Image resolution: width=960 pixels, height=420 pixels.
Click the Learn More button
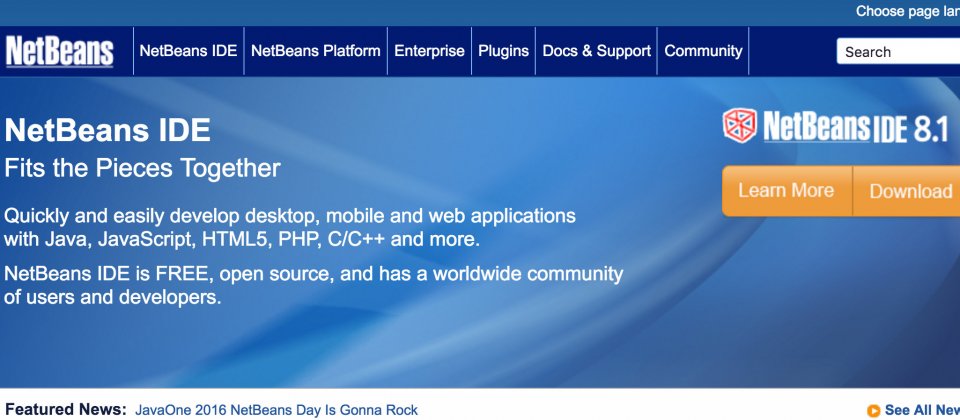[787, 190]
